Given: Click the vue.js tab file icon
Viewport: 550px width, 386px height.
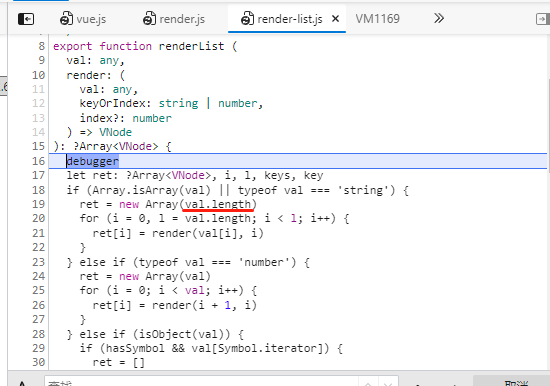Looking at the screenshot, I should pos(66,19).
